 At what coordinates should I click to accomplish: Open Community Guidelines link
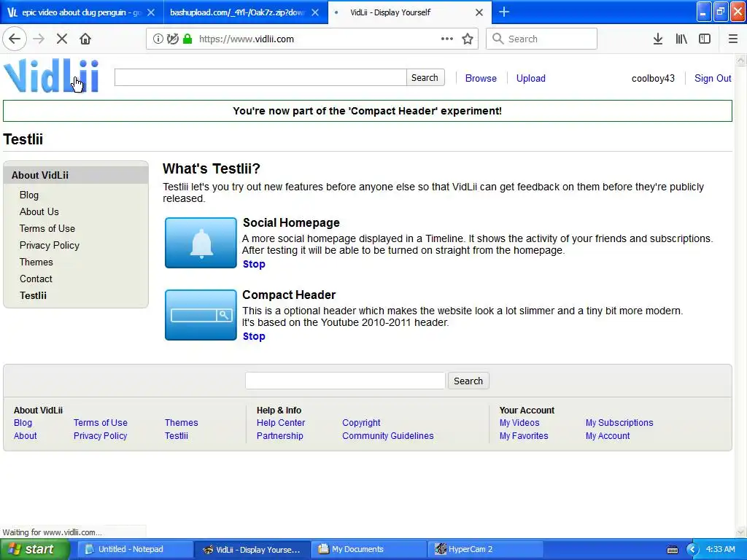click(x=388, y=435)
